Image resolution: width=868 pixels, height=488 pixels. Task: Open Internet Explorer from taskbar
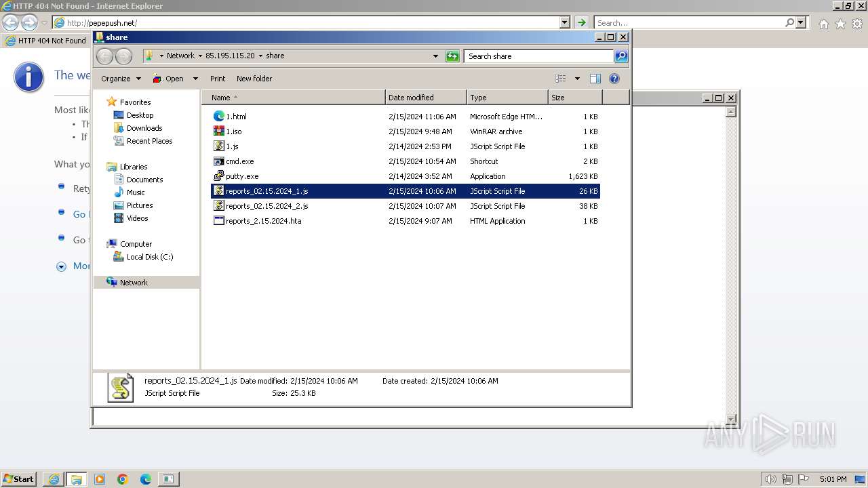tap(54, 479)
